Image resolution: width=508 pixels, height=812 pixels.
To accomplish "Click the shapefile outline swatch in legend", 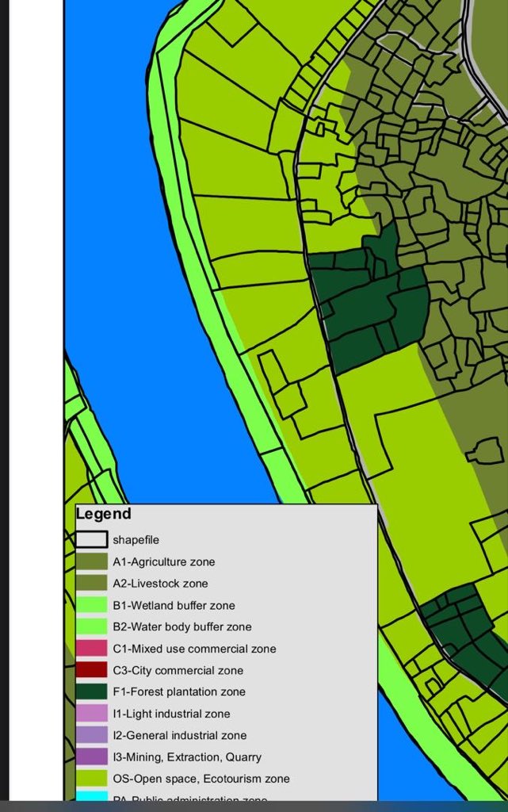I will click(x=91, y=539).
